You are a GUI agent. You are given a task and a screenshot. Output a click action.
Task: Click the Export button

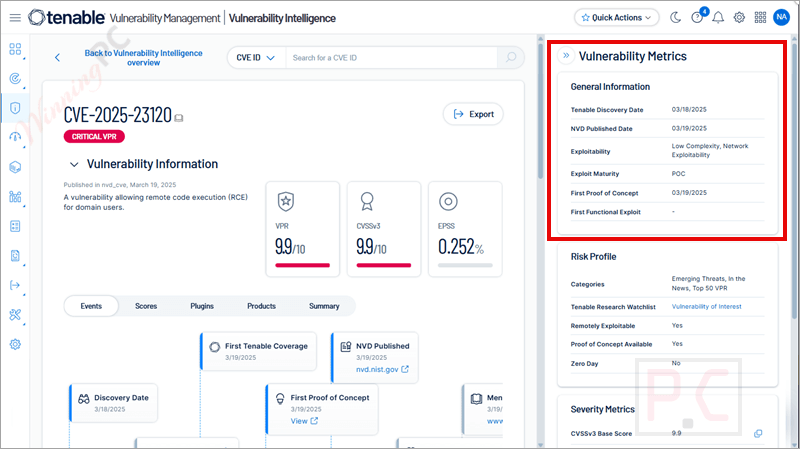pos(473,114)
